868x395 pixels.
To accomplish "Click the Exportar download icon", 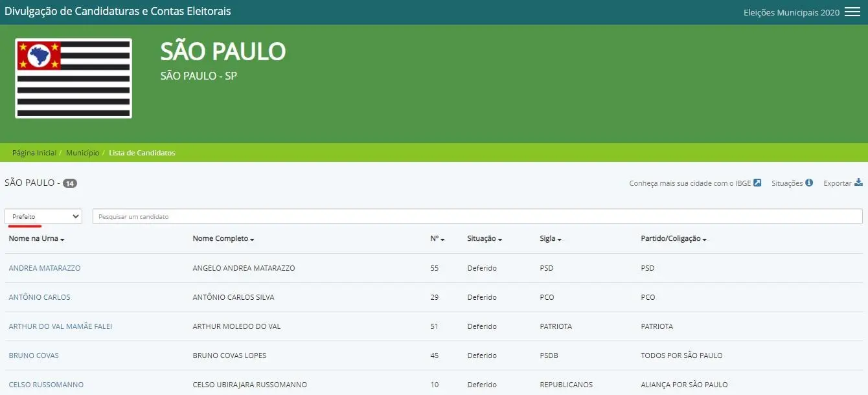I will coord(858,183).
